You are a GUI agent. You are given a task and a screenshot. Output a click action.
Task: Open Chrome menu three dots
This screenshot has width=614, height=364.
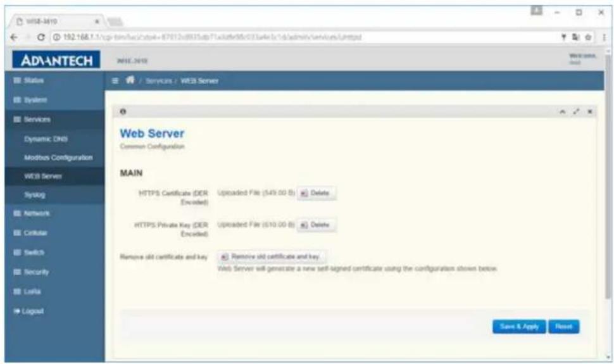pyautogui.click(x=605, y=37)
